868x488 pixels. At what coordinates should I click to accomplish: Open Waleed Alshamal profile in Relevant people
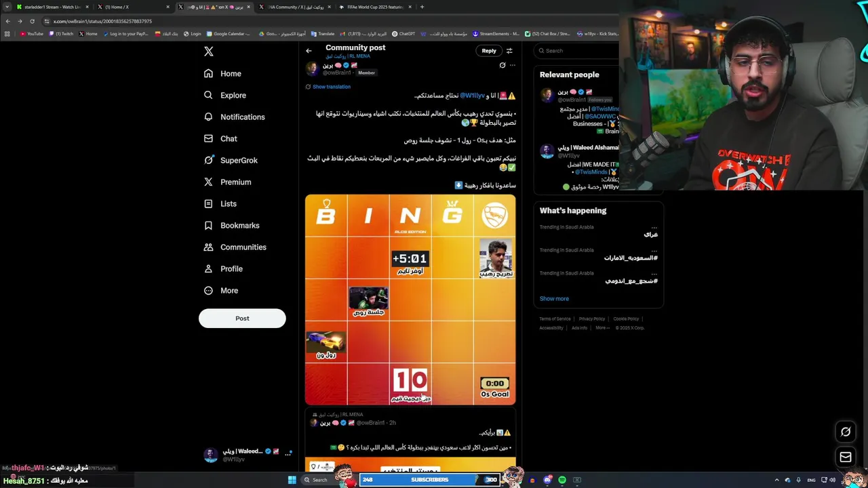[588, 147]
